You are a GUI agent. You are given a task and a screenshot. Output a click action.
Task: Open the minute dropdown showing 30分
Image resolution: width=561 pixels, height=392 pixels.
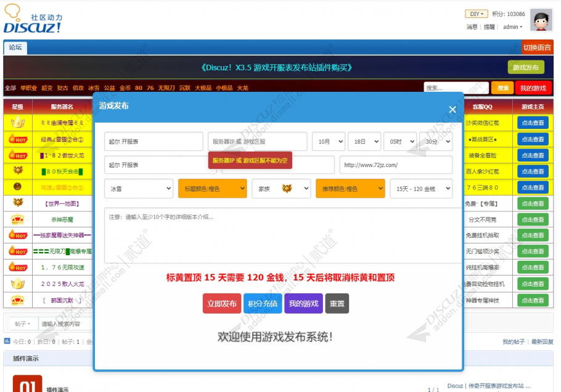tap(436, 142)
